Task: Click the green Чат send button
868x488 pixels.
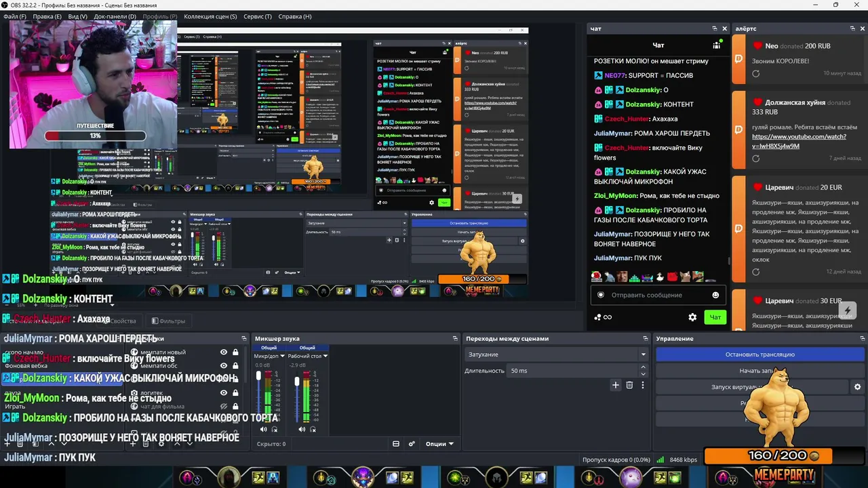Action: [715, 317]
